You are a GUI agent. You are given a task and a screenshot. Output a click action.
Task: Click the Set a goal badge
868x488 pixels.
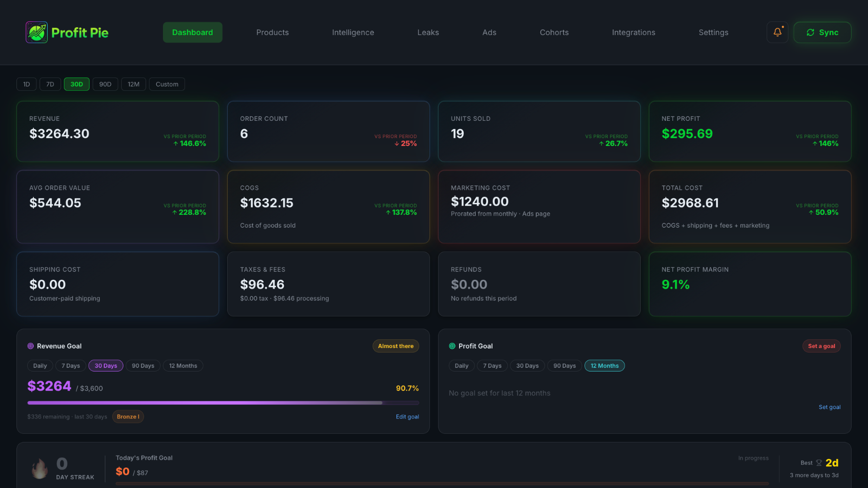point(821,346)
